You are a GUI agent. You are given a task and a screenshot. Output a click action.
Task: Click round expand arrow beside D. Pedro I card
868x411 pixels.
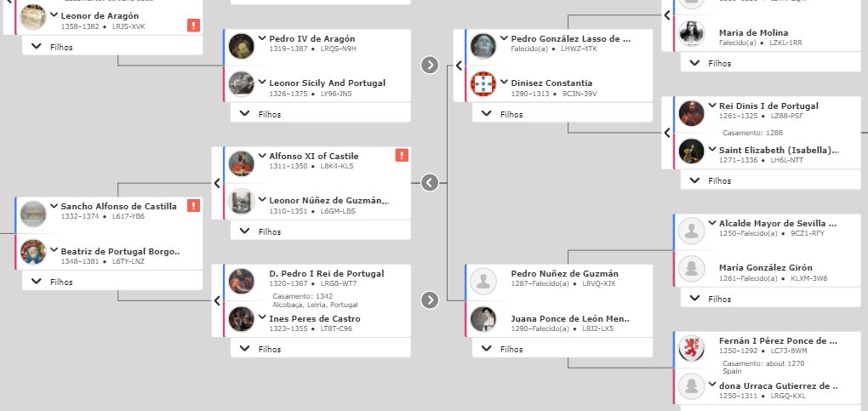(430, 300)
